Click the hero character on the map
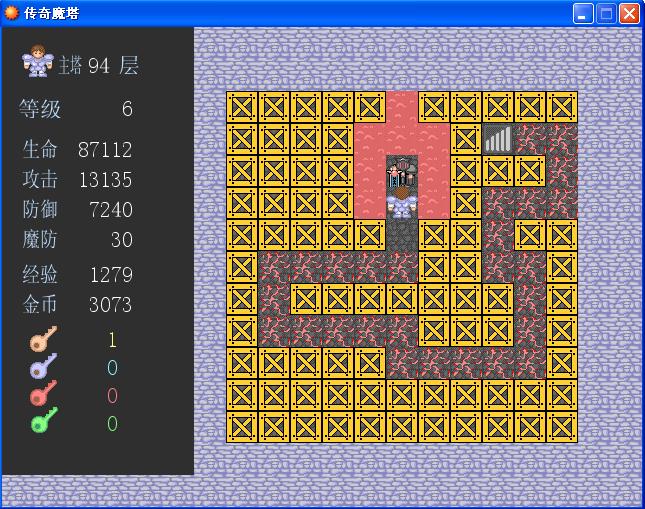The width and height of the screenshot is (645, 509). [x=402, y=203]
